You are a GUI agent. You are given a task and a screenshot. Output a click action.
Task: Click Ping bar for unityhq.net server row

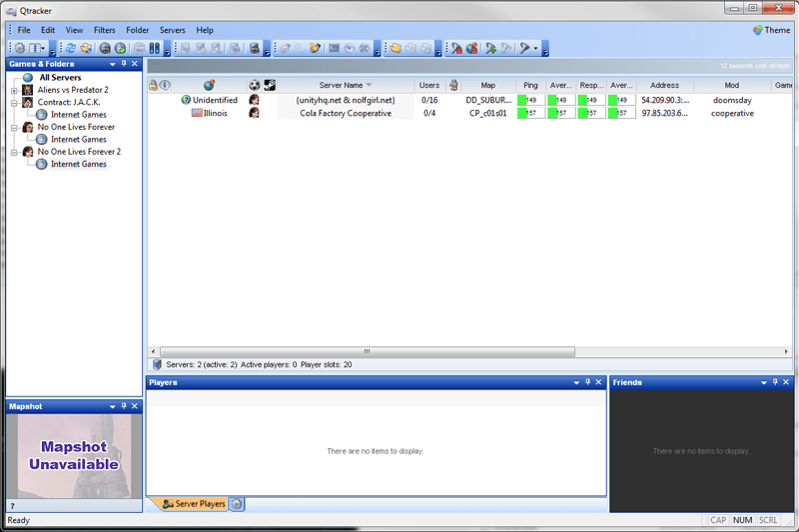click(530, 100)
